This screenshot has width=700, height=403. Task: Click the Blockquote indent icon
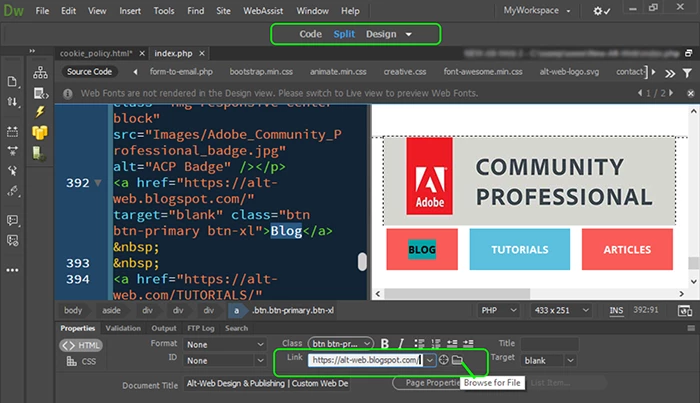click(x=468, y=343)
